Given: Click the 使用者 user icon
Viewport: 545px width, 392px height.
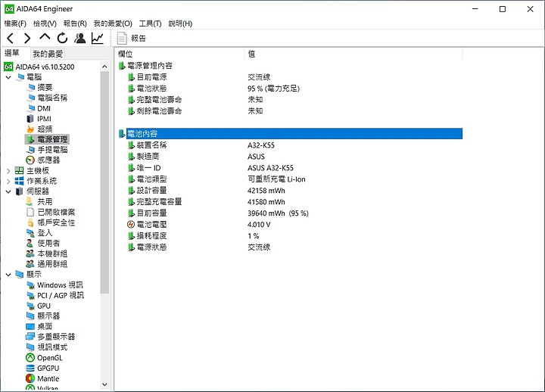Looking at the screenshot, I should click(30, 243).
